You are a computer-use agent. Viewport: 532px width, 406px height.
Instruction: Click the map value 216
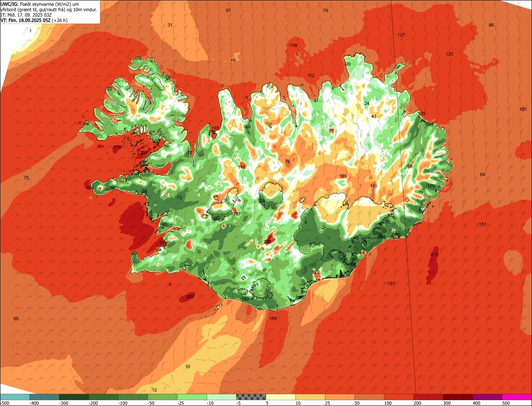pyautogui.click(x=118, y=147)
